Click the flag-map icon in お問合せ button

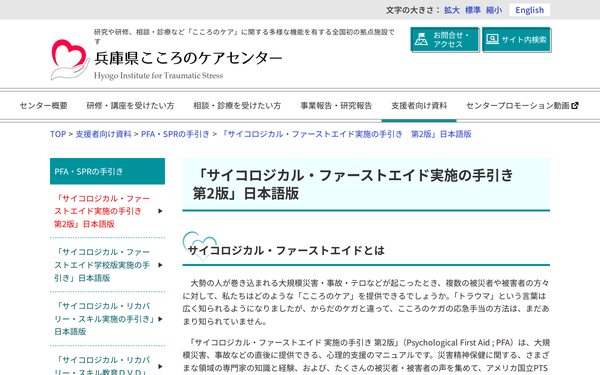(421, 39)
